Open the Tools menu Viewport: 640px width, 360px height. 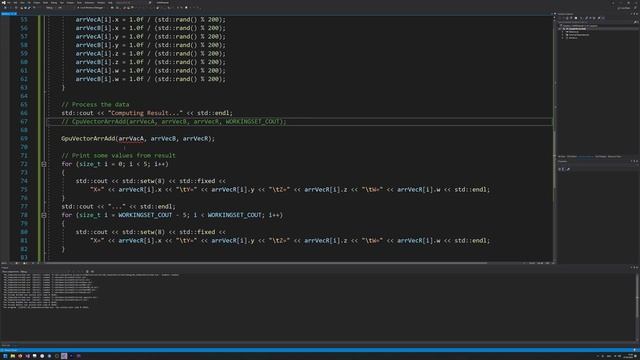tap(79, 2)
